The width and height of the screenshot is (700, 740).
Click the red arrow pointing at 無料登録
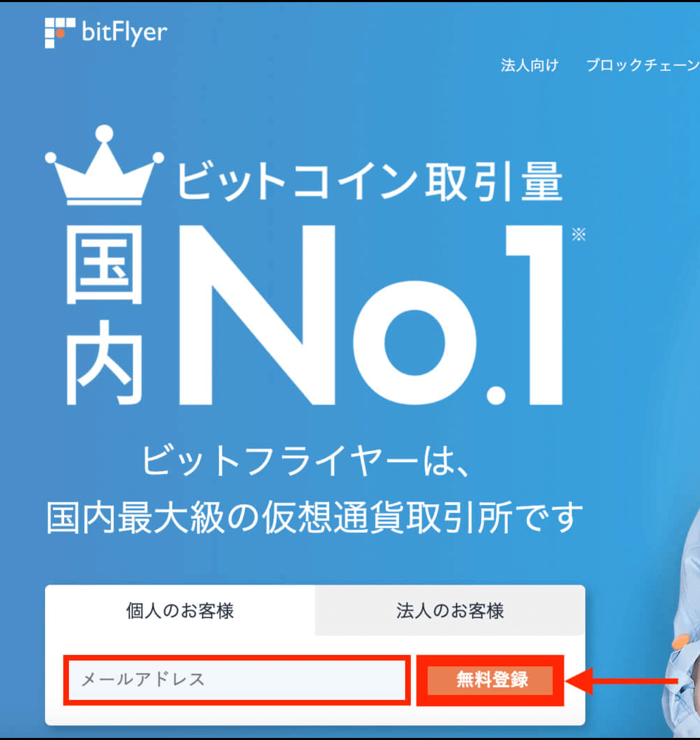coord(621,680)
